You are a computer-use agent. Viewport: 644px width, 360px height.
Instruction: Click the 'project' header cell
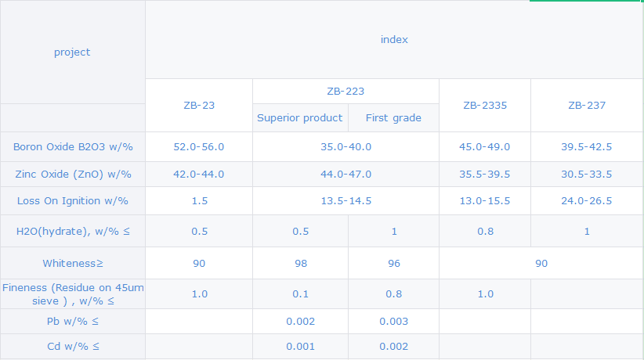point(72,52)
